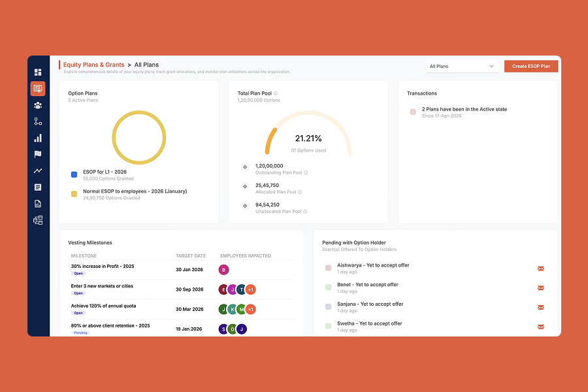Show +1 more employees for Enter 3 new markets
The image size is (588, 392).
click(251, 289)
